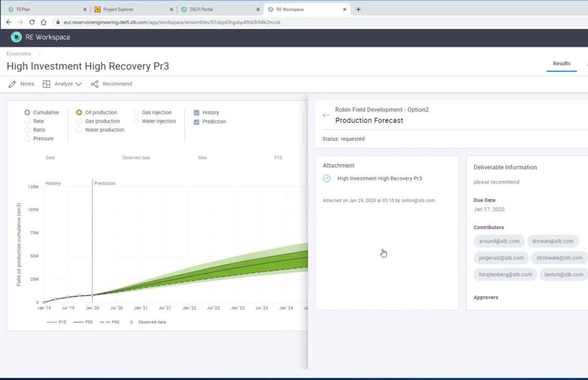Click the 'Jan 17, 2020' due date
The width and height of the screenshot is (588, 380).
pyautogui.click(x=489, y=209)
